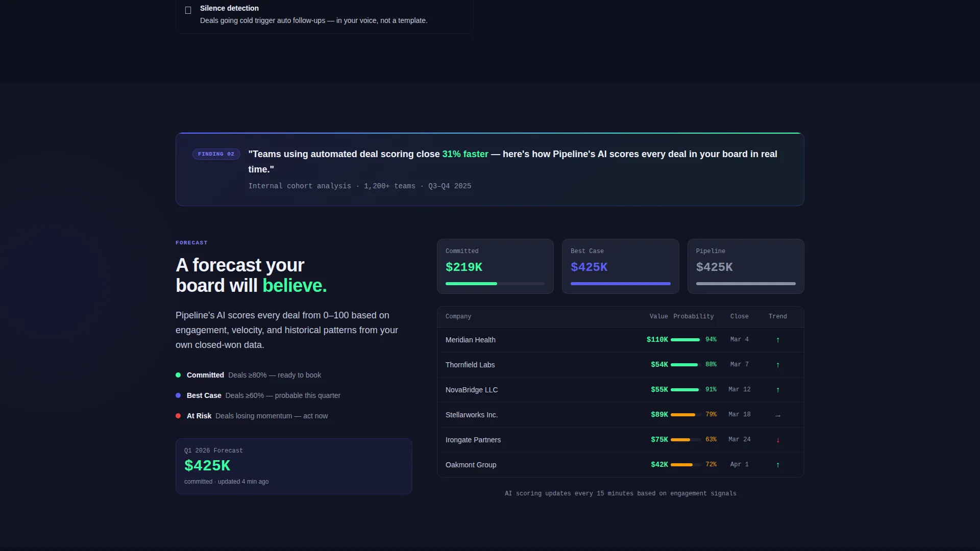The image size is (980, 551).
Task: Click the Mar 12 close date
Action: coord(739,390)
